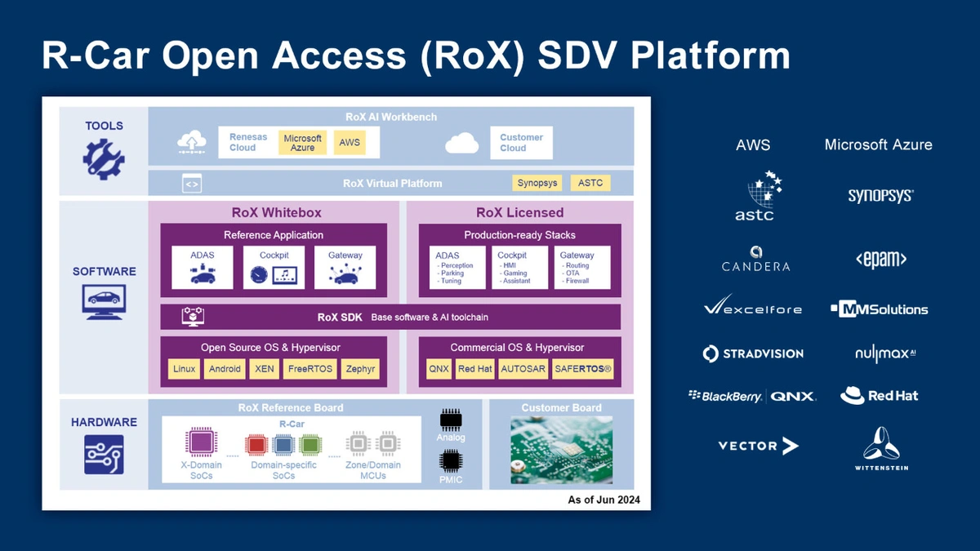Click the Analog chip icon
The width and height of the screenshot is (980, 551).
click(450, 420)
